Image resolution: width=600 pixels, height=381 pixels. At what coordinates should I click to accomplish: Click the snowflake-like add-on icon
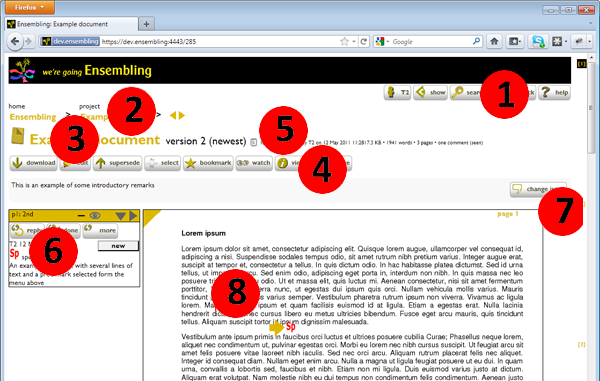557,41
